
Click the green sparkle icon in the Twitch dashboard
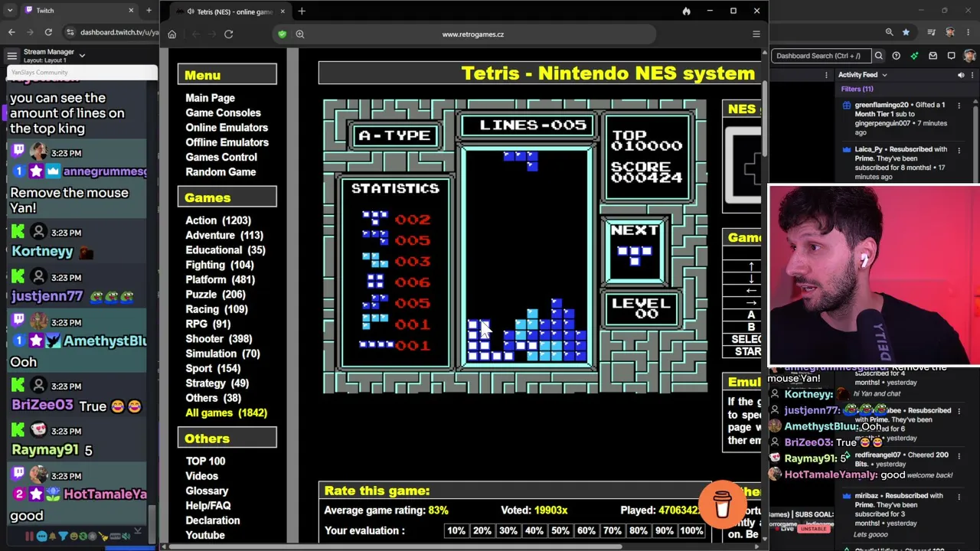tap(914, 56)
